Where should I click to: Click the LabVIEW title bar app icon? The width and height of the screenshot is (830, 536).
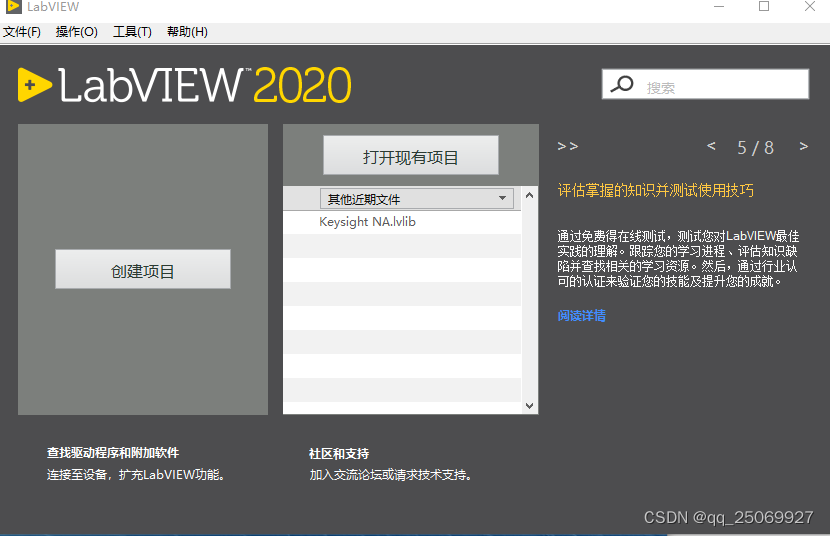tap(13, 6)
